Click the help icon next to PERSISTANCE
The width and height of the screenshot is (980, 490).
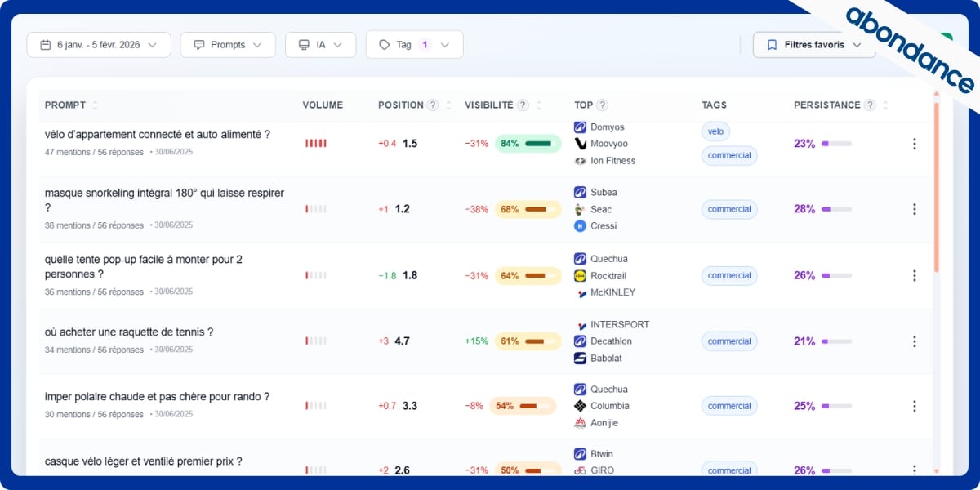(870, 105)
